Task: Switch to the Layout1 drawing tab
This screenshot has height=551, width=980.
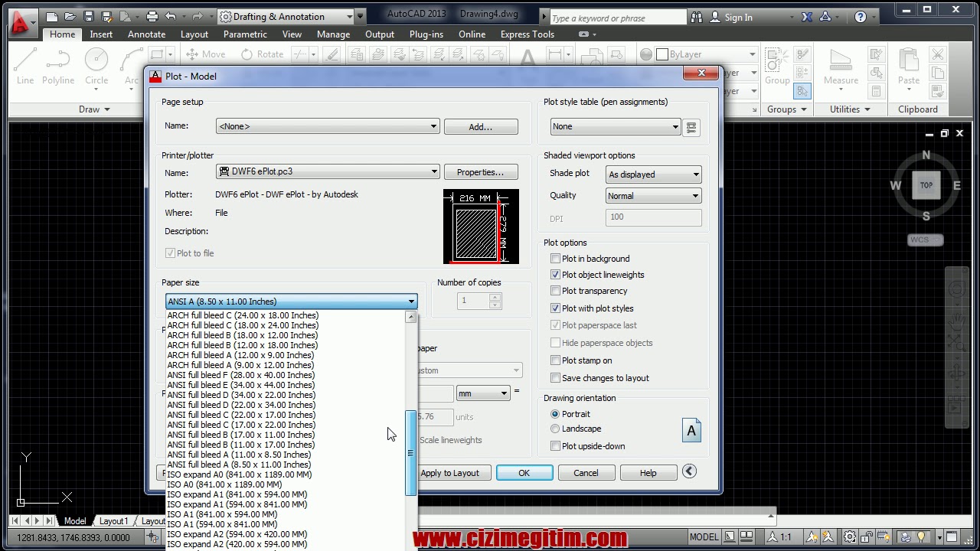Action: click(113, 521)
